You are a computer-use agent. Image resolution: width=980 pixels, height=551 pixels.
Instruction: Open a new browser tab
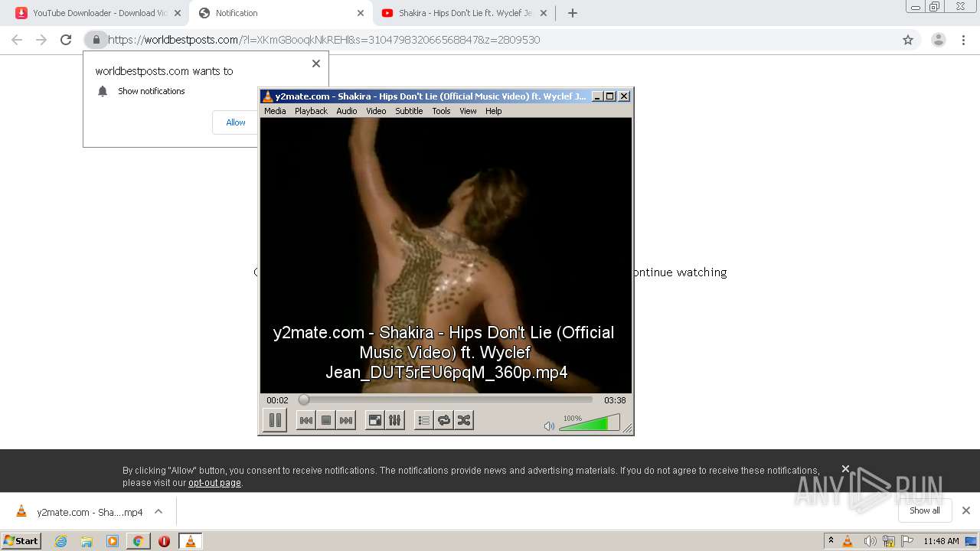tap(572, 13)
